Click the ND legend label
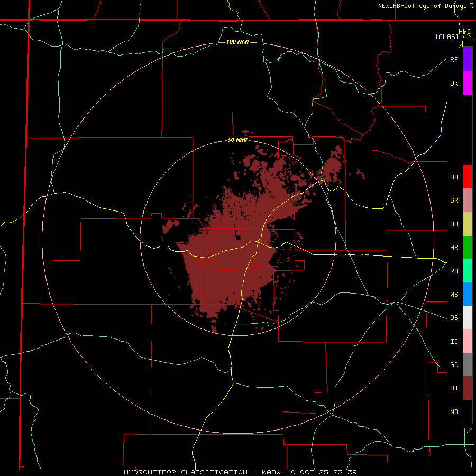476x476 pixels. pos(454,411)
